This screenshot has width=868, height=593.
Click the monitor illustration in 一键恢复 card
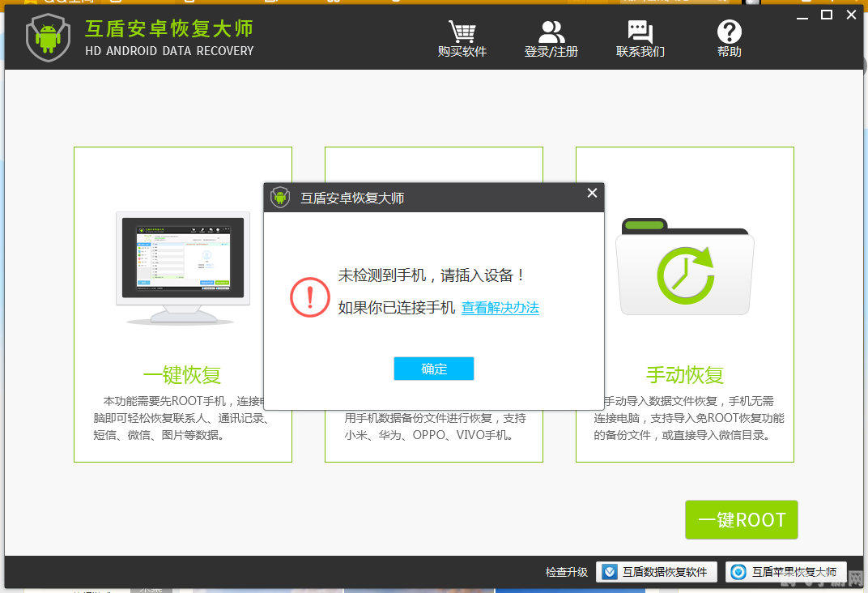pos(182,267)
